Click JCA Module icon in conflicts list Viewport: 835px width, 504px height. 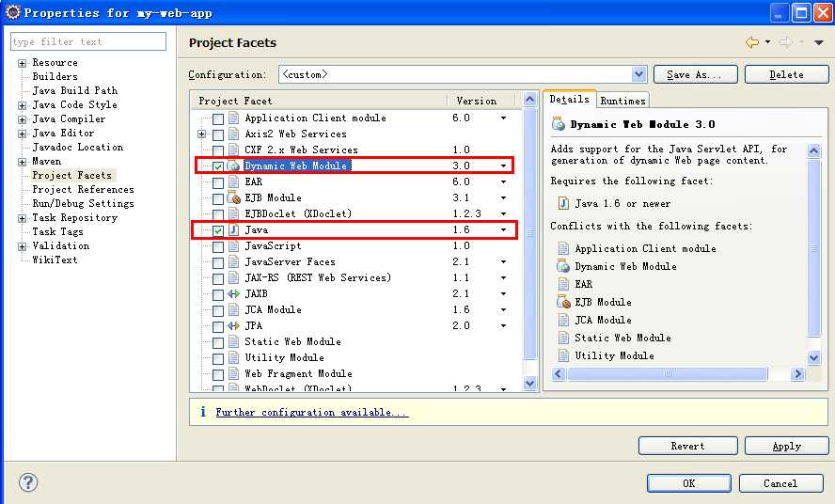click(563, 320)
